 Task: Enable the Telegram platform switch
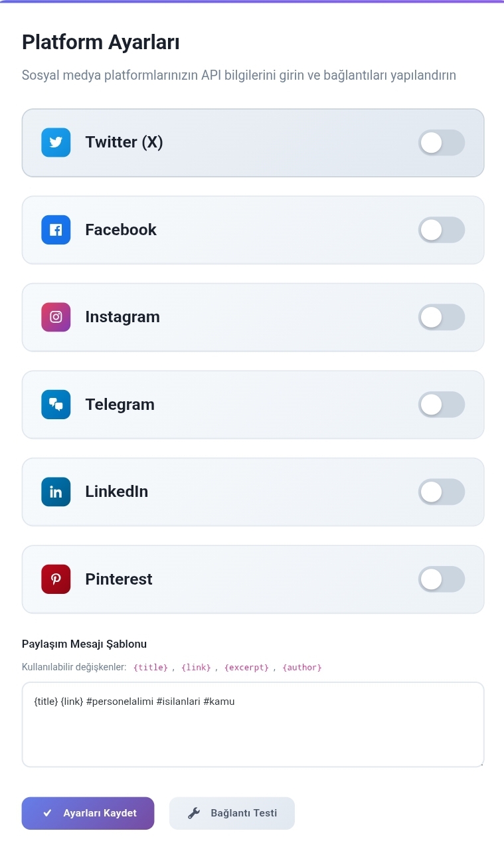click(442, 405)
